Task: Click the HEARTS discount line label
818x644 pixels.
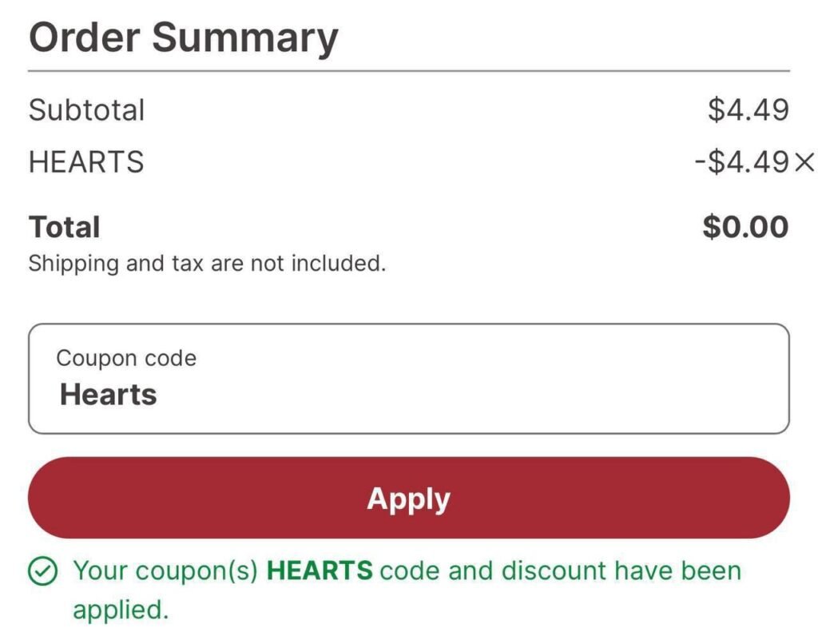Action: click(x=86, y=162)
